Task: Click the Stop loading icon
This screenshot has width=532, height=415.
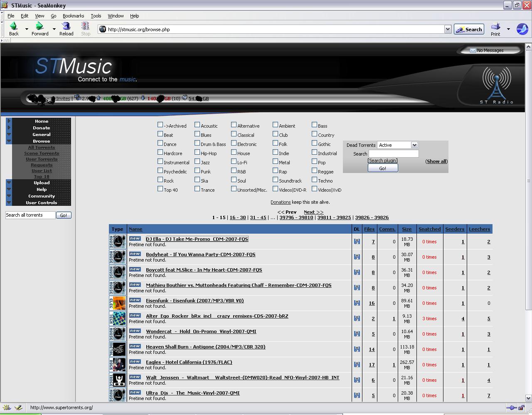Action: 86,27
